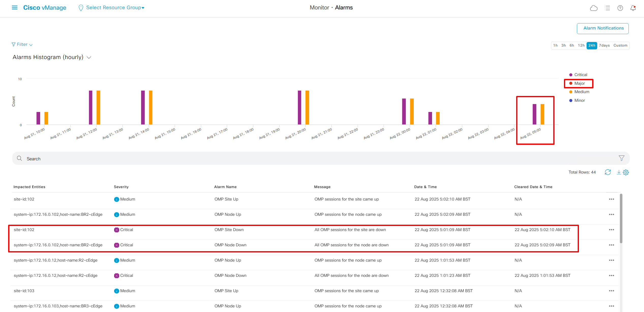Open table column settings gear
Image resolution: width=644 pixels, height=312 pixels.
(626, 172)
